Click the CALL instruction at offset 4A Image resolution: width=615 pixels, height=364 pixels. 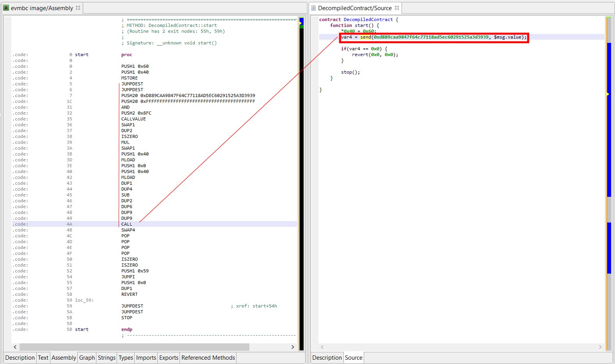coord(127,224)
